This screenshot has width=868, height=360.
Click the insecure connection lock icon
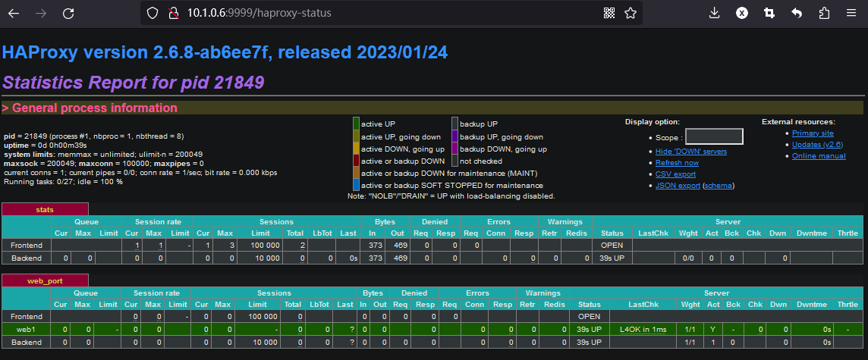[x=173, y=14]
